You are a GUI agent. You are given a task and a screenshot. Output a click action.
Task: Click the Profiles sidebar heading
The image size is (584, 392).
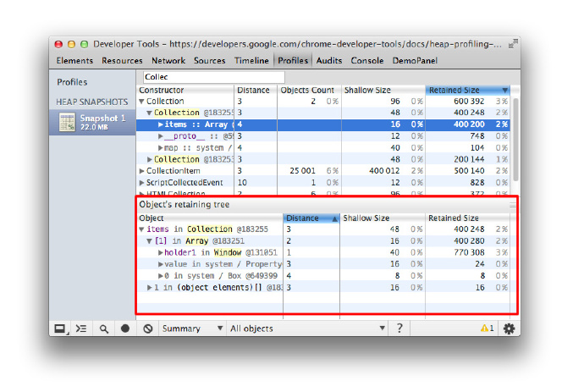click(x=72, y=82)
